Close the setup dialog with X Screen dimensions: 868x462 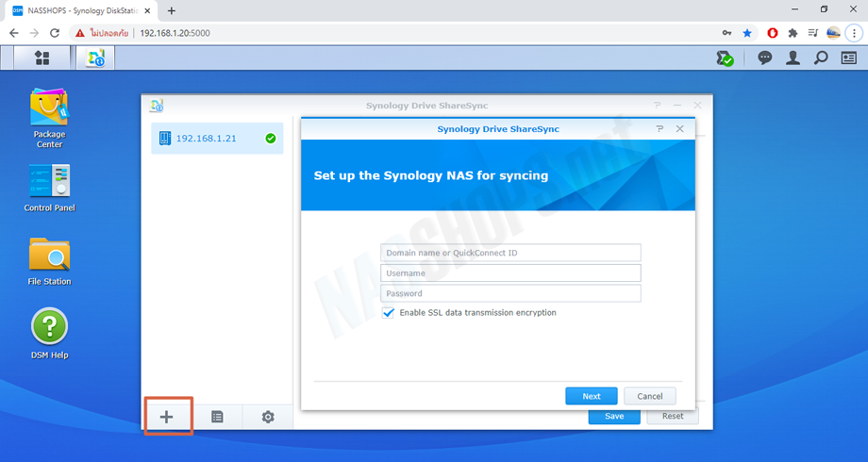680,129
